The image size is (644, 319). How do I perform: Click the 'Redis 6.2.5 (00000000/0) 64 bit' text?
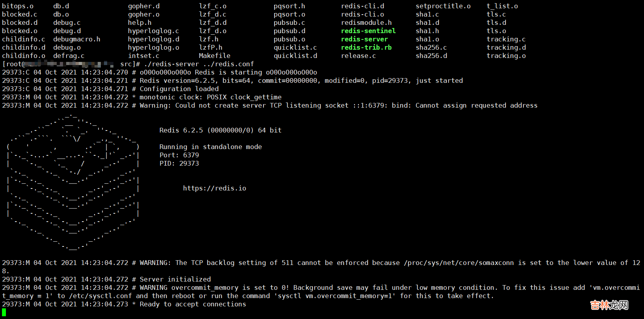point(221,130)
